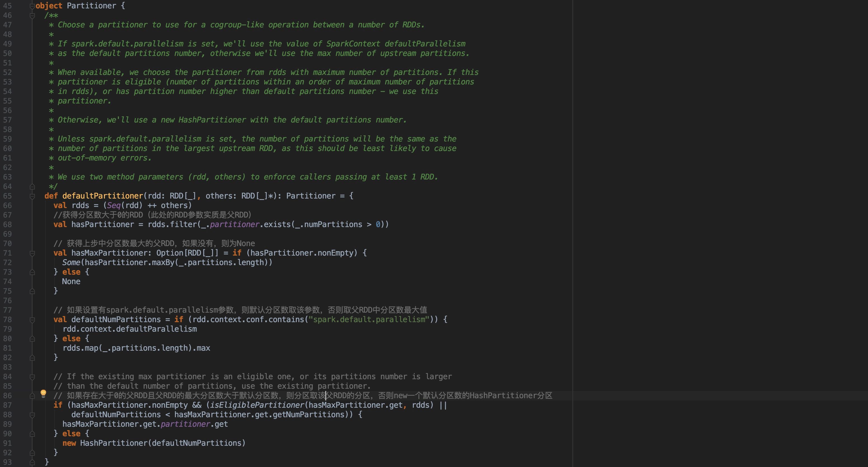The height and width of the screenshot is (467, 868).
Task: Click 'isEligiblePartitioner' call on line 87
Action: (x=257, y=405)
